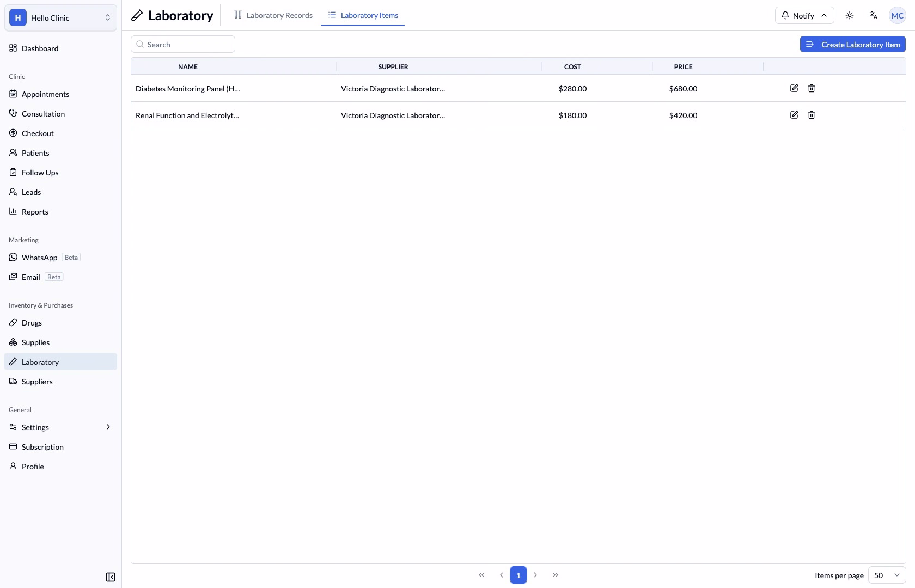Go to first page of results
This screenshot has height=588, width=915.
coord(481,575)
